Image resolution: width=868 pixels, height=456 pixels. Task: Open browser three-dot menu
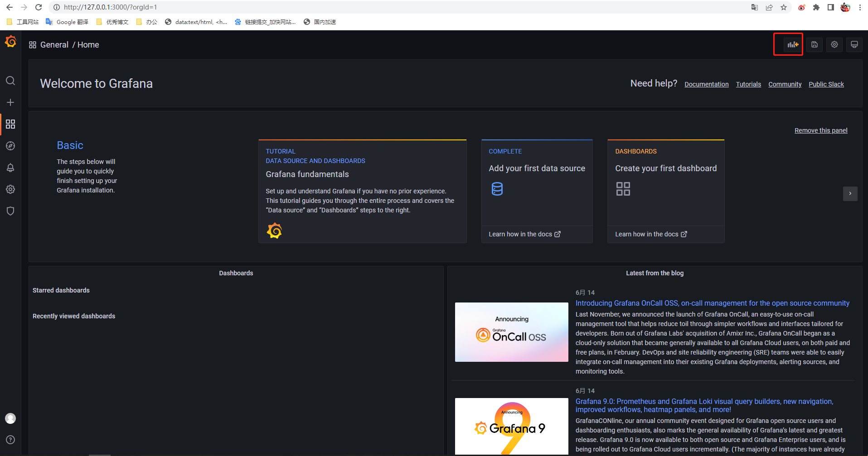pyautogui.click(x=860, y=7)
